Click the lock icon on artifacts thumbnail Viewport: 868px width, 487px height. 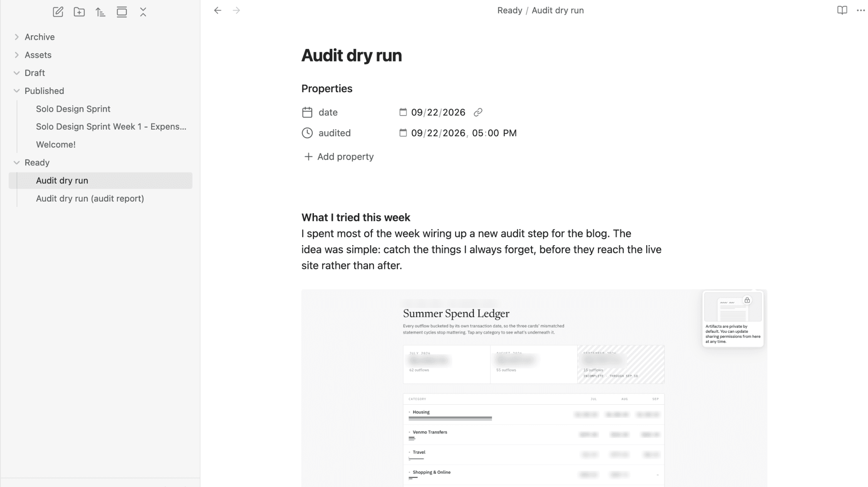click(747, 300)
